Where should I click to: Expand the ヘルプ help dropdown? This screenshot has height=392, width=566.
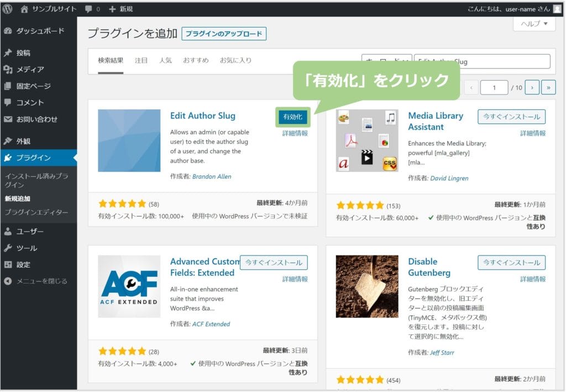(534, 24)
